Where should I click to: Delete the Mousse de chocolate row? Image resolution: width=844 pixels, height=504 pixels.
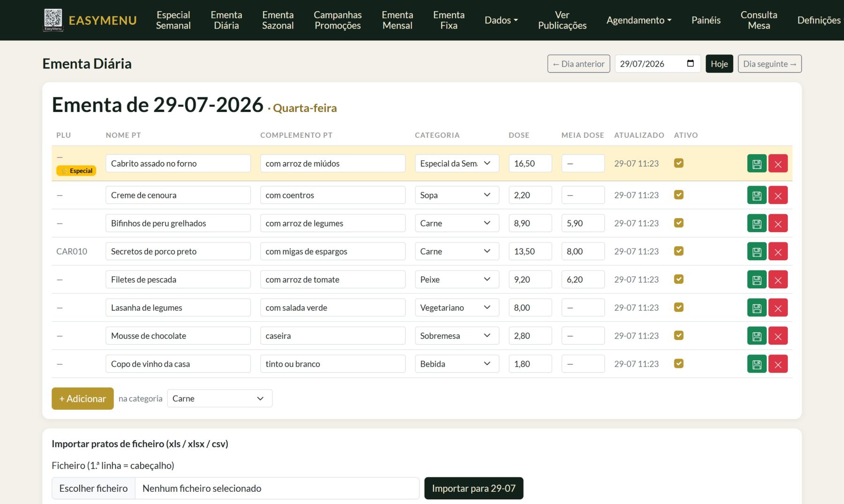[778, 336]
